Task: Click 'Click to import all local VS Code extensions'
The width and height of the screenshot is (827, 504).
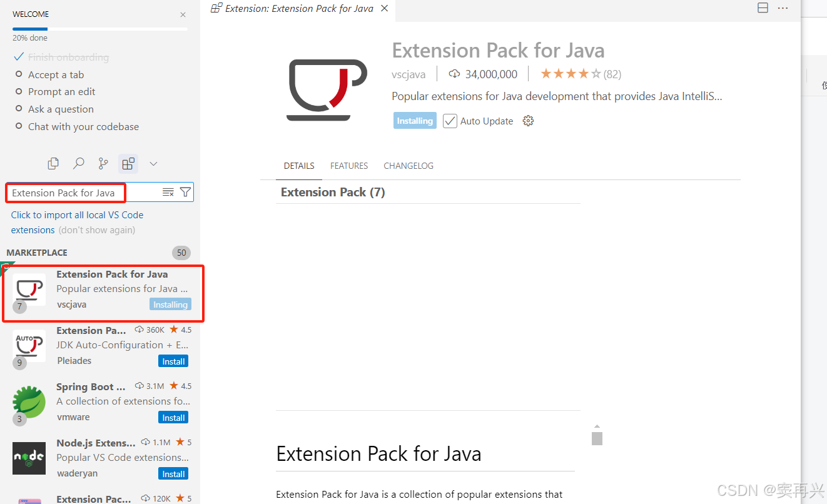Action: pos(77,222)
